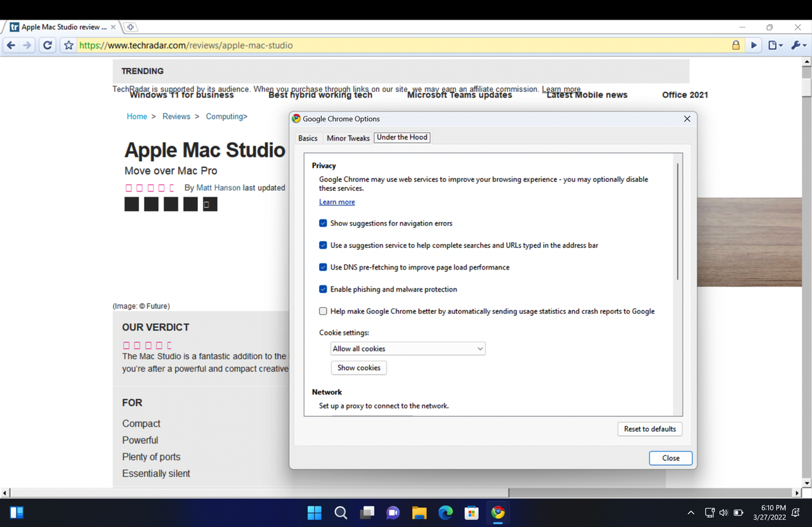Open the notification center icon
The image size is (812, 527).
click(796, 512)
